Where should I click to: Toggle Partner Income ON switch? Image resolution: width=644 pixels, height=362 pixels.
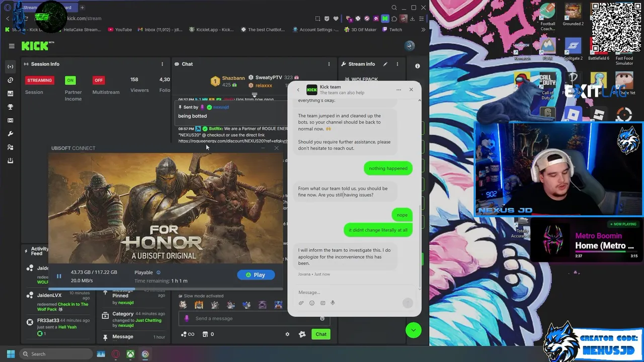(70, 80)
